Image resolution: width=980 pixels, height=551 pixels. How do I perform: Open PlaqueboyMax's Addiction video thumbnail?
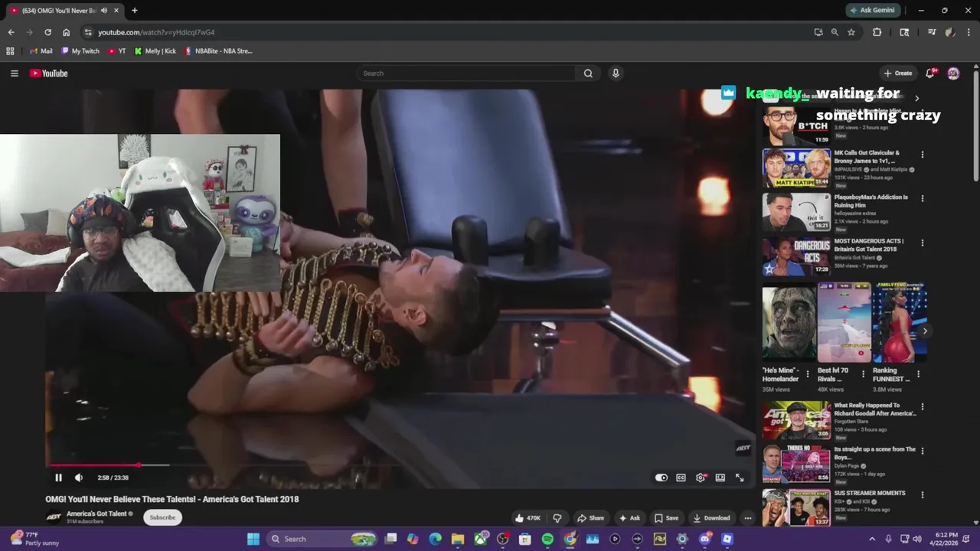coord(796,211)
